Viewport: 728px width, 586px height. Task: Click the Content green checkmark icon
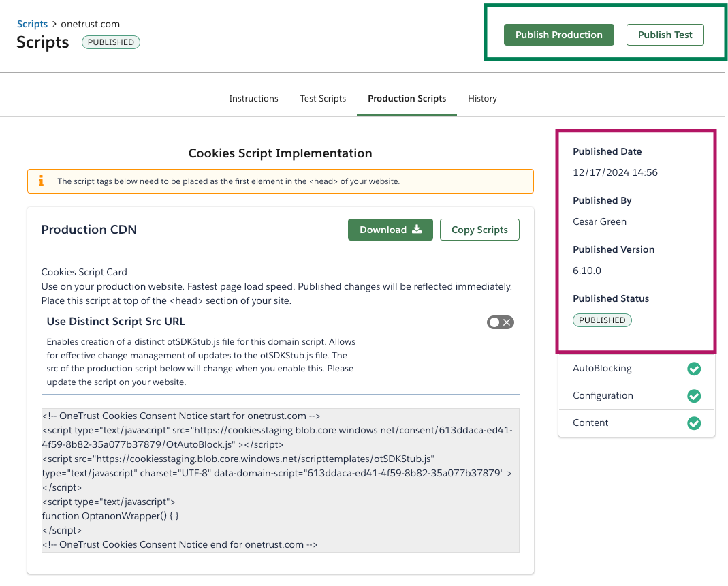[x=693, y=423]
